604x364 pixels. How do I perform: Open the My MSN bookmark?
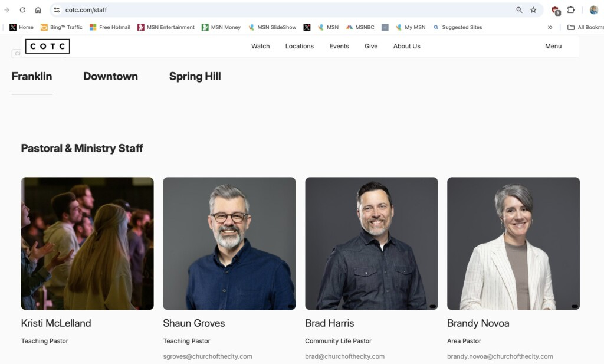pyautogui.click(x=411, y=27)
